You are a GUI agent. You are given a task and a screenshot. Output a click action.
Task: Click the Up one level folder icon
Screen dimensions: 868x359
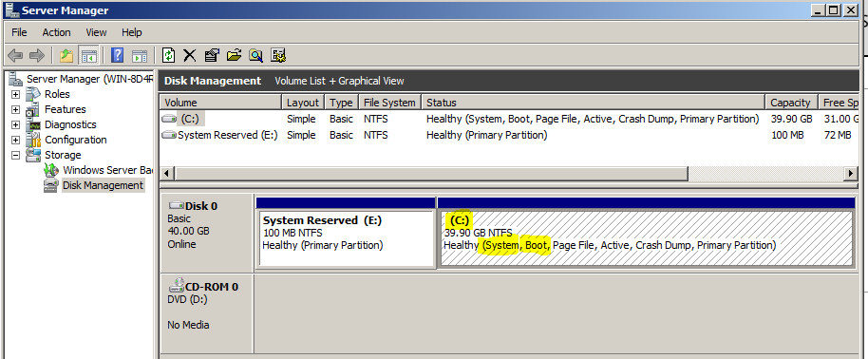tap(66, 55)
